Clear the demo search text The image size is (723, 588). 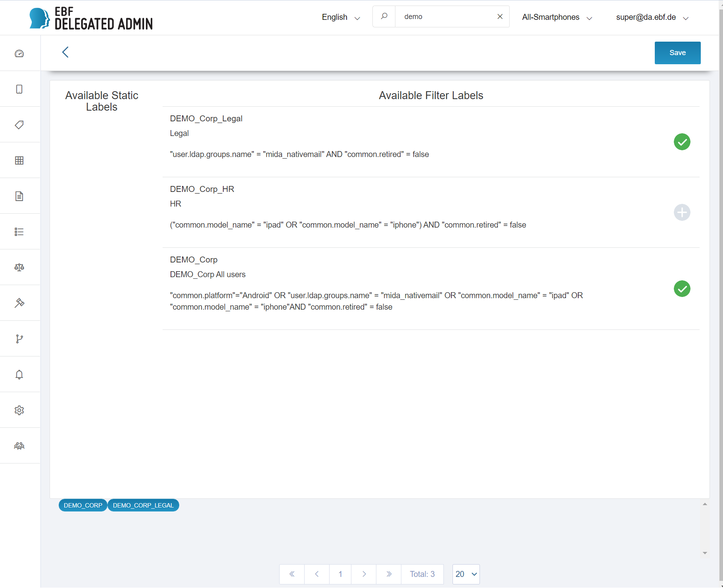[500, 16]
